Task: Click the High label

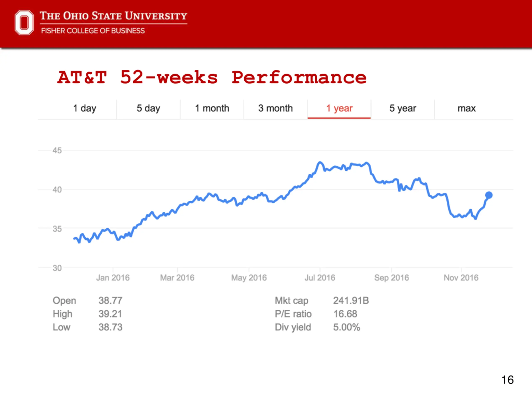Action: (63, 314)
